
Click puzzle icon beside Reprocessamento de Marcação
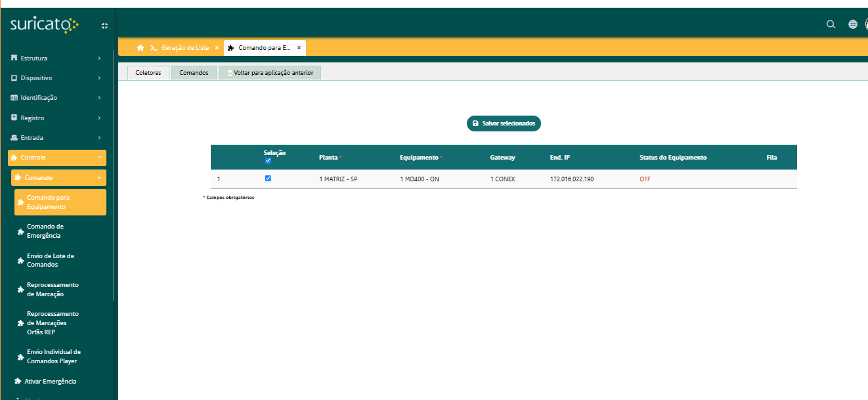20,290
